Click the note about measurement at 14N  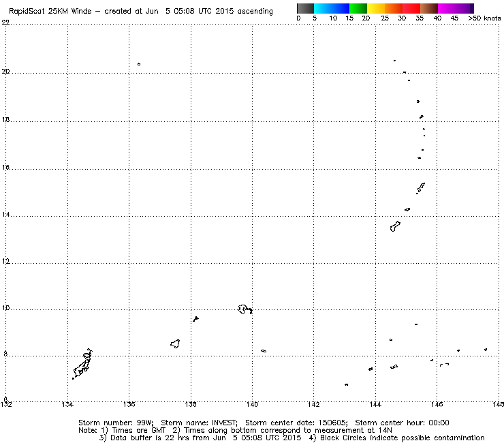tap(282, 431)
